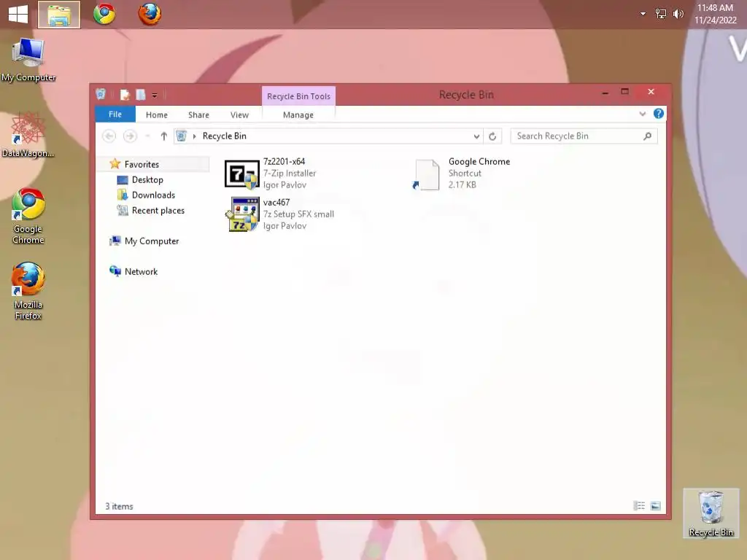Open the recent locations dropdown arrow

pos(147,136)
